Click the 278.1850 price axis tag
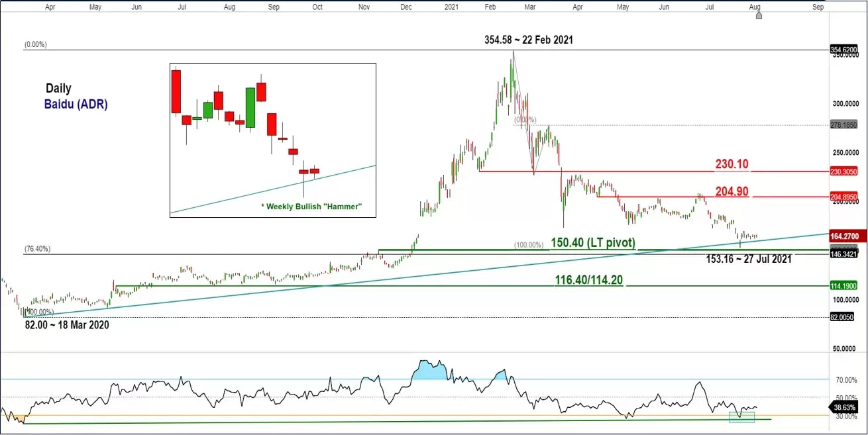868x435 pixels. click(844, 124)
